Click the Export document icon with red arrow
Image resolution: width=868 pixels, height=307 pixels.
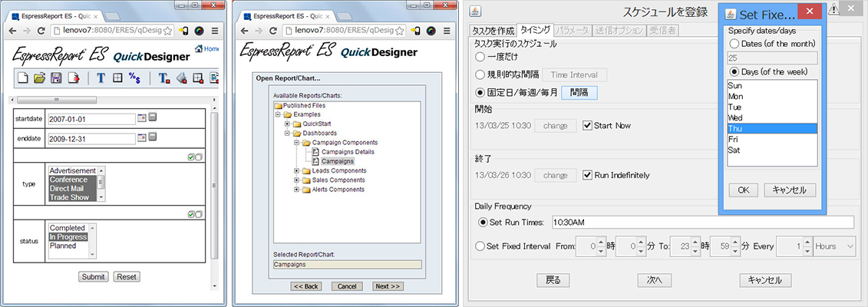[x=72, y=78]
